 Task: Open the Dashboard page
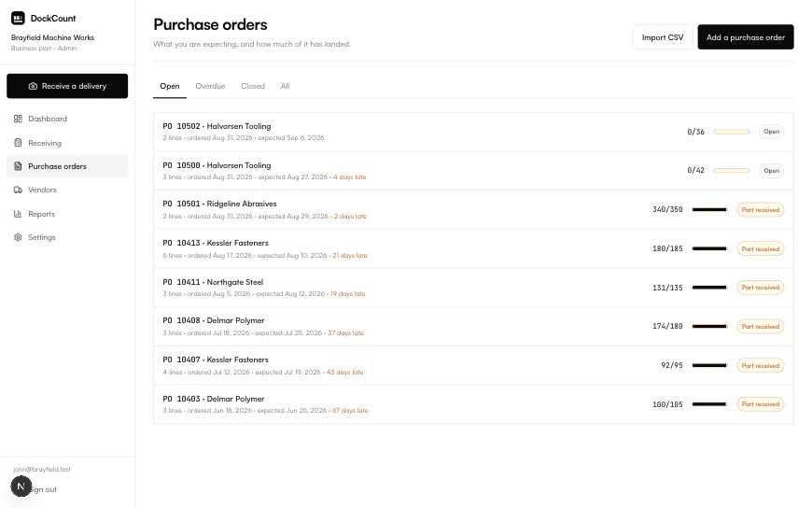coord(67,119)
